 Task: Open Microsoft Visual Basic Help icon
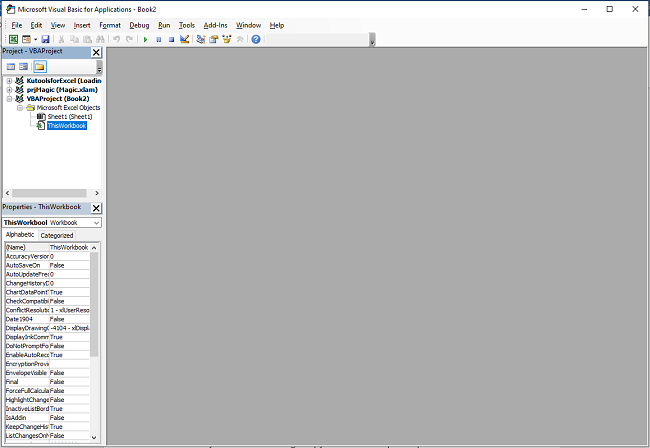point(255,39)
